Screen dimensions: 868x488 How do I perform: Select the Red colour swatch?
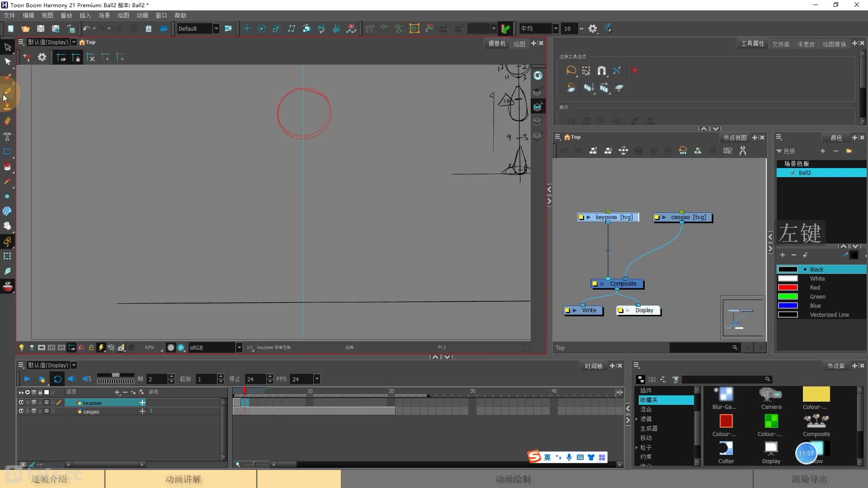pos(788,287)
